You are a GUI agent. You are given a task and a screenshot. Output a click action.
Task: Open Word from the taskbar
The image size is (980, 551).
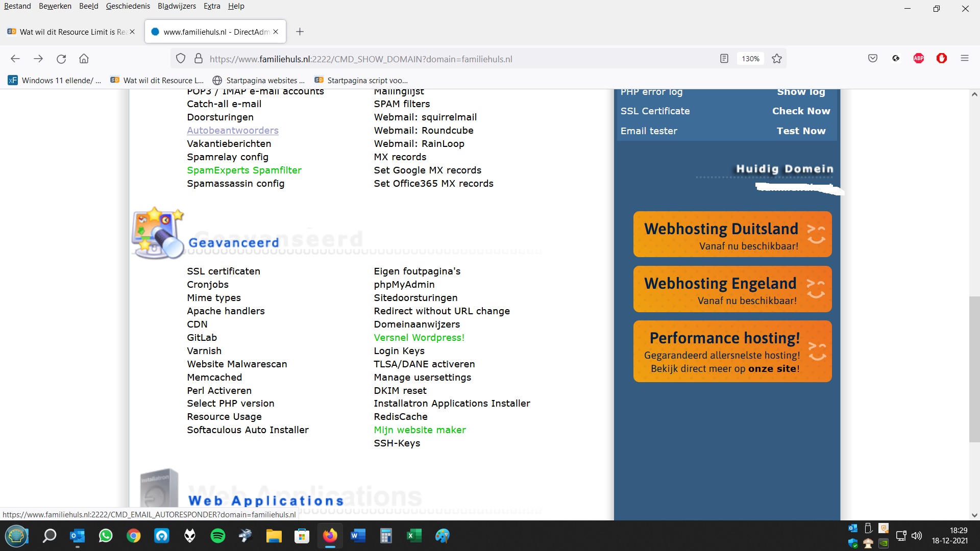click(x=358, y=536)
